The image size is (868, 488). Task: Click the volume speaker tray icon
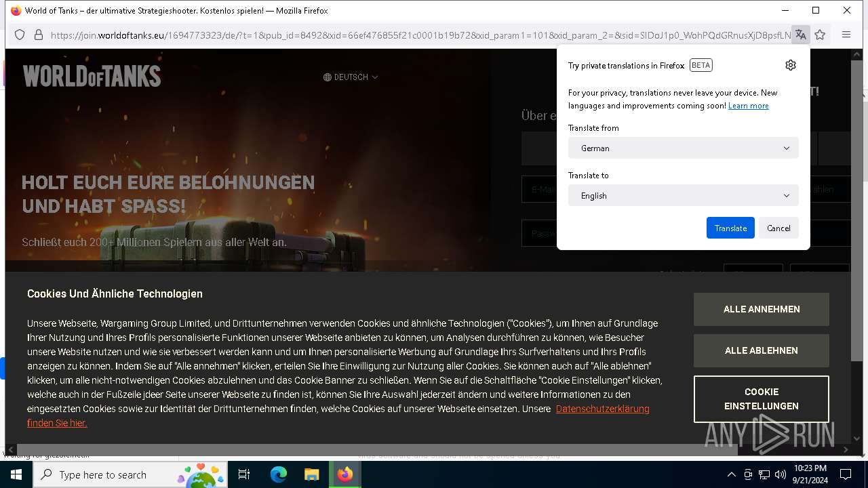pyautogui.click(x=781, y=474)
